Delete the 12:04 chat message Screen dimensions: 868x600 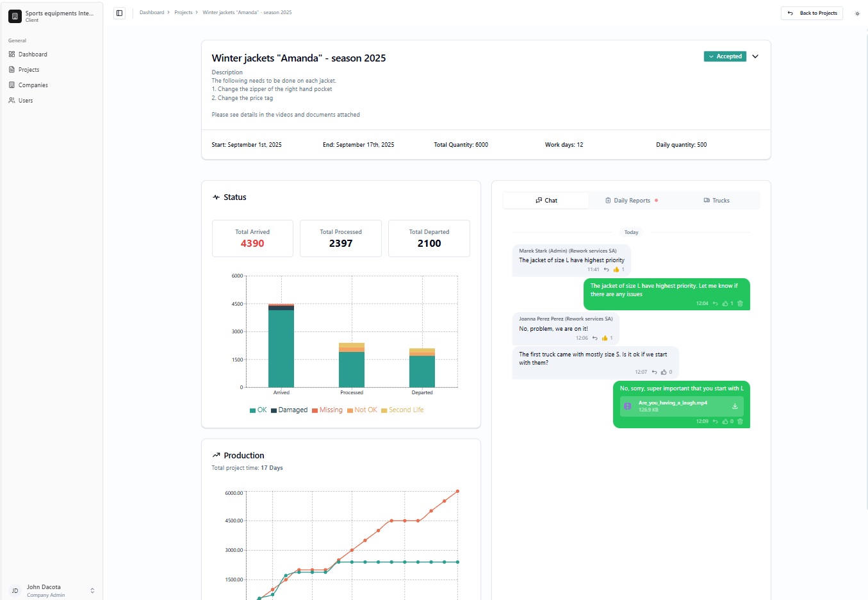740,304
